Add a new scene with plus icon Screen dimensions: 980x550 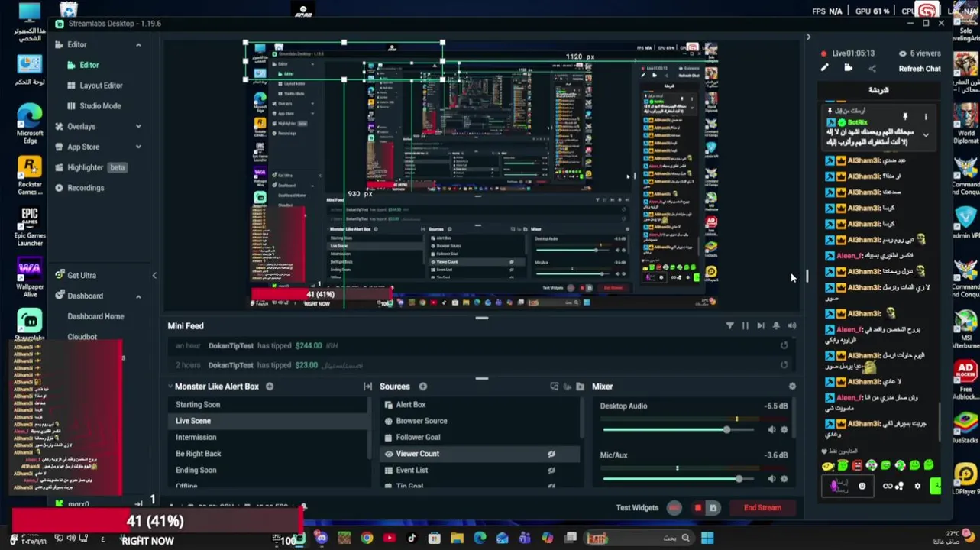[x=270, y=387]
